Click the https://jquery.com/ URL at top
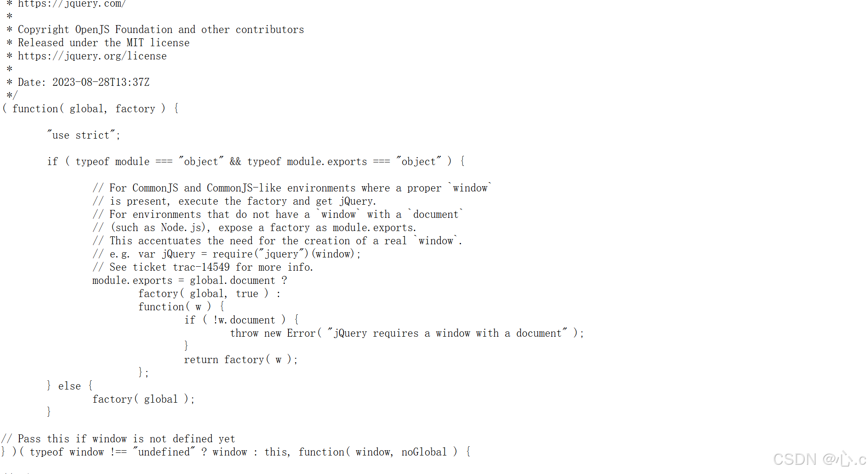 pos(71,4)
